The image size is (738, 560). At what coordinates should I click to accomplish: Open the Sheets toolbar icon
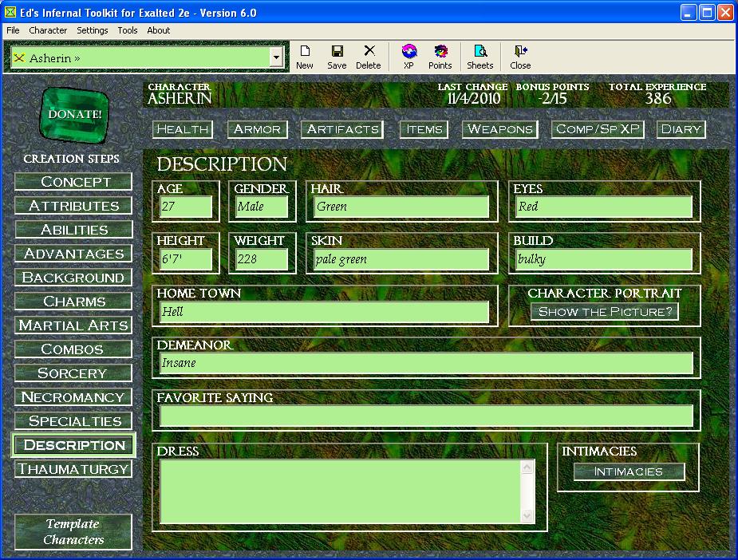[480, 57]
